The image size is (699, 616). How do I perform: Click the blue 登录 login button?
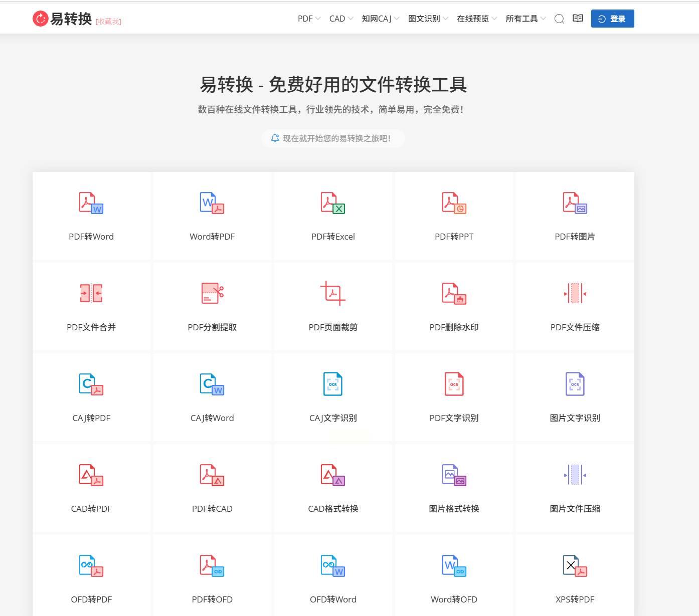pos(612,19)
